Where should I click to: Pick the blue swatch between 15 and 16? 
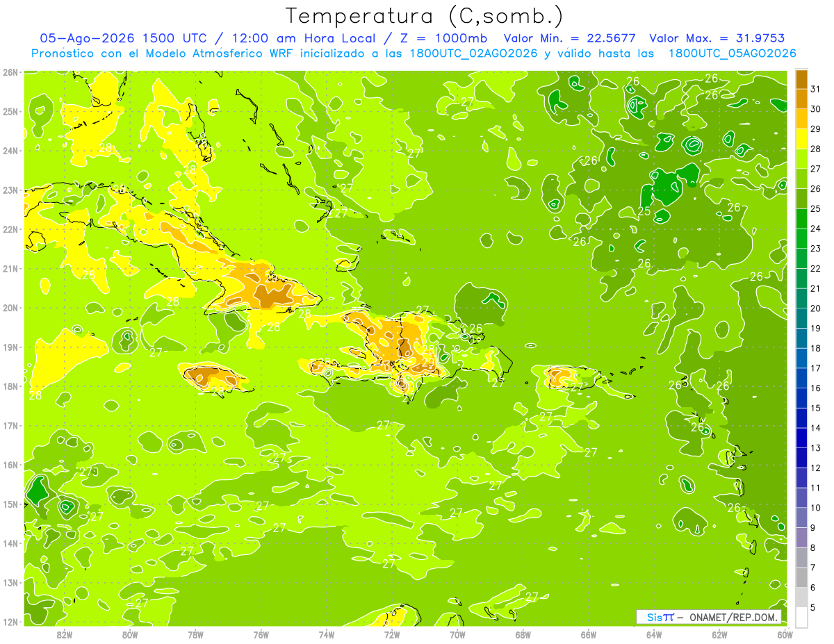pos(801,398)
